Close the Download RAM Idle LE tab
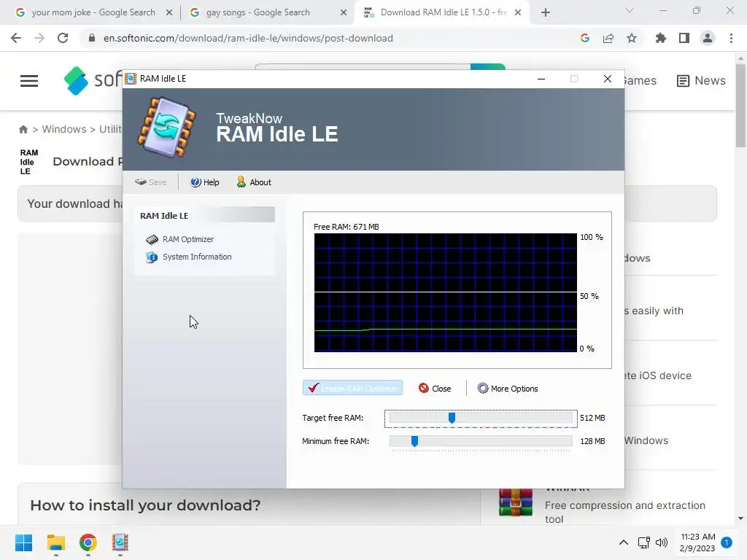 click(518, 13)
